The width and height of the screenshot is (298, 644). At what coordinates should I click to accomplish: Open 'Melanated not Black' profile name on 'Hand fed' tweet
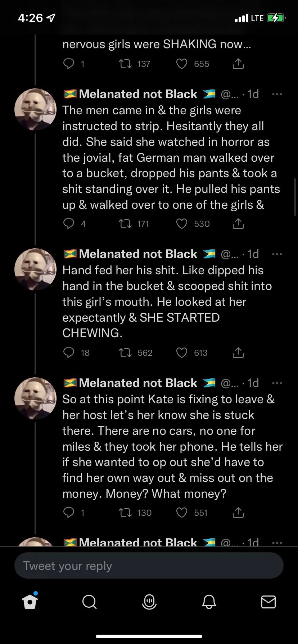tap(138, 254)
